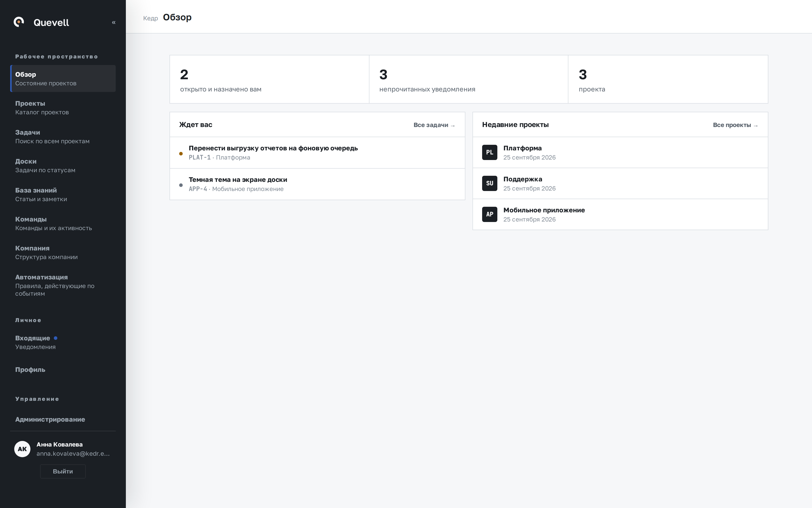Open the AP Мобильное приложение project badge
Viewport: 812px width, 508px height.
coord(489,214)
